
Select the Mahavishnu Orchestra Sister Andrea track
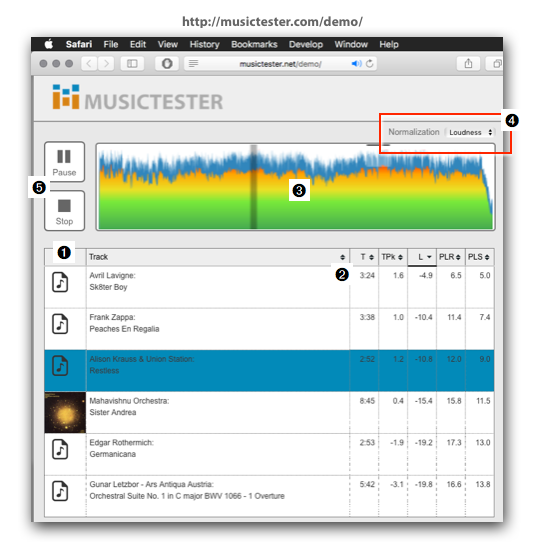tap(269, 412)
